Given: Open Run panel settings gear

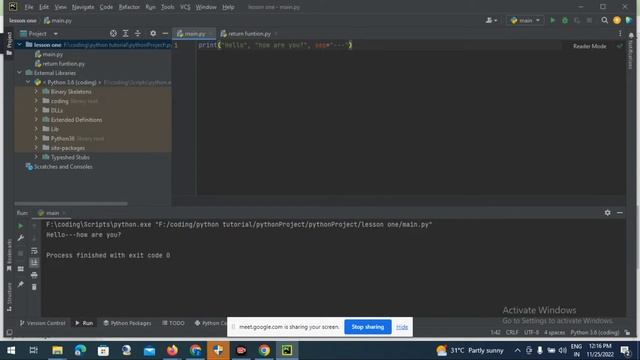Looking at the screenshot, I should click(x=607, y=213).
